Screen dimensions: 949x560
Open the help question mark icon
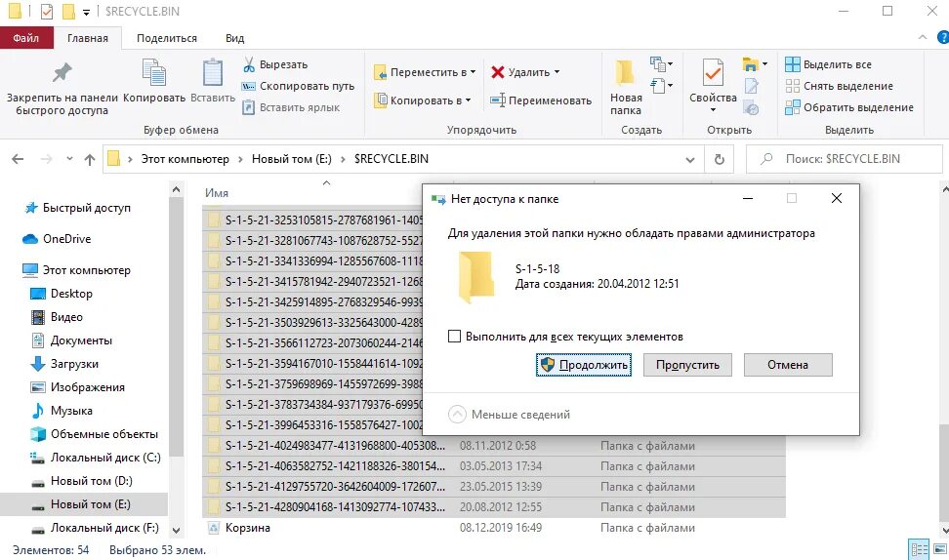[x=942, y=37]
